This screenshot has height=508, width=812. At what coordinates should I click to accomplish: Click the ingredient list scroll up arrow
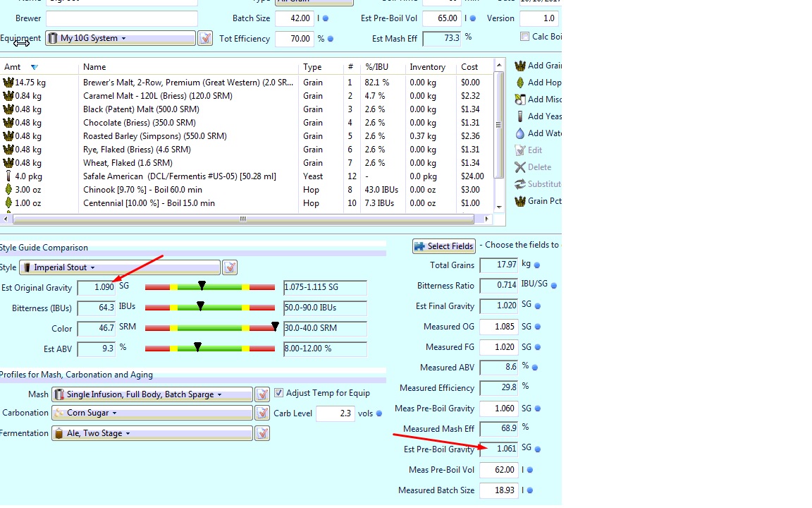499,65
